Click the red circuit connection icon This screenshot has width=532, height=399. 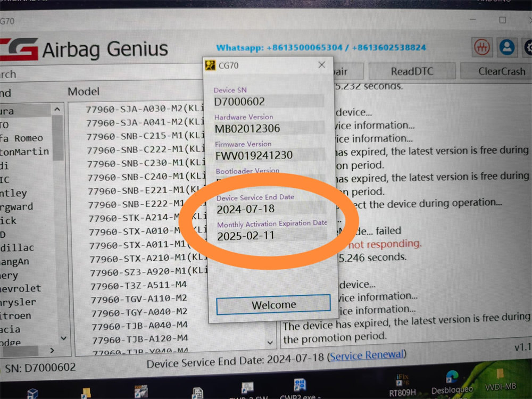click(x=482, y=47)
